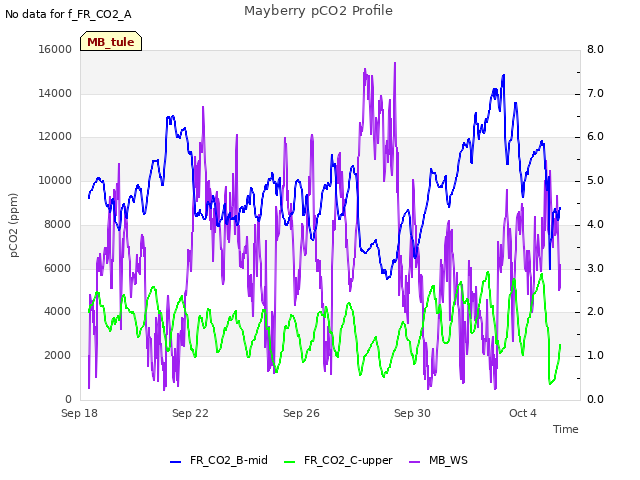Viewport: 640px width, 480px height.
Task: Click the Sep 18 x-axis tick label
Action: click(x=79, y=413)
